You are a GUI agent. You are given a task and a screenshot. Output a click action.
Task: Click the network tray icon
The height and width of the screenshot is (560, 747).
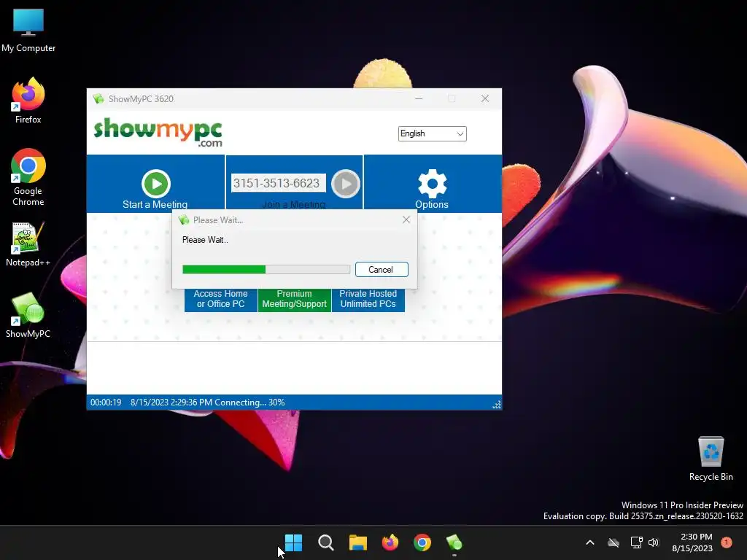[x=636, y=542]
